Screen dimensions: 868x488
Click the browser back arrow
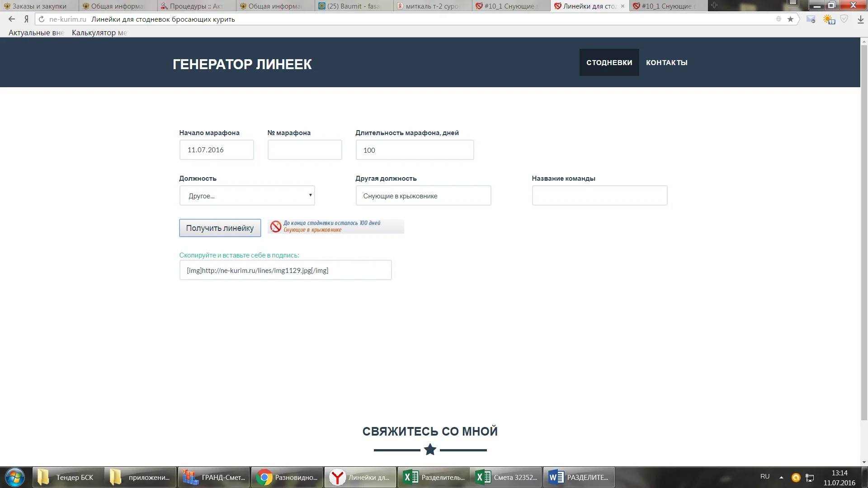pyautogui.click(x=12, y=19)
